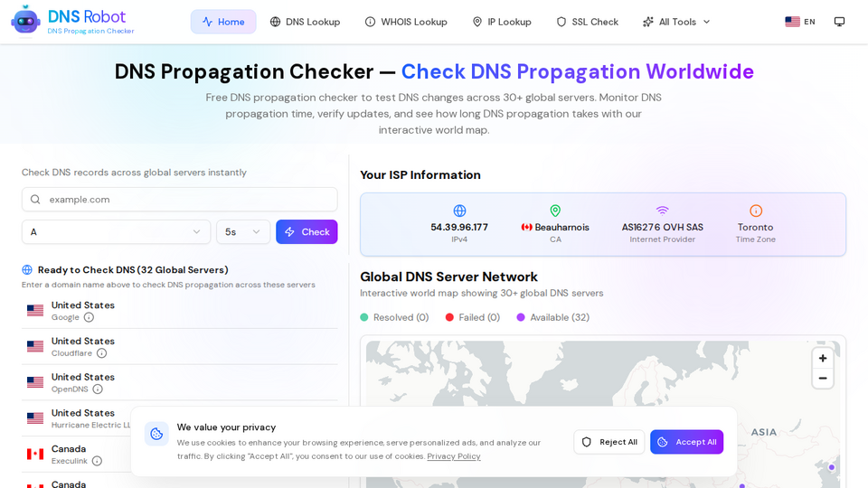868x488 pixels.
Task: Click the Failed (0) legend item
Action: tap(473, 317)
